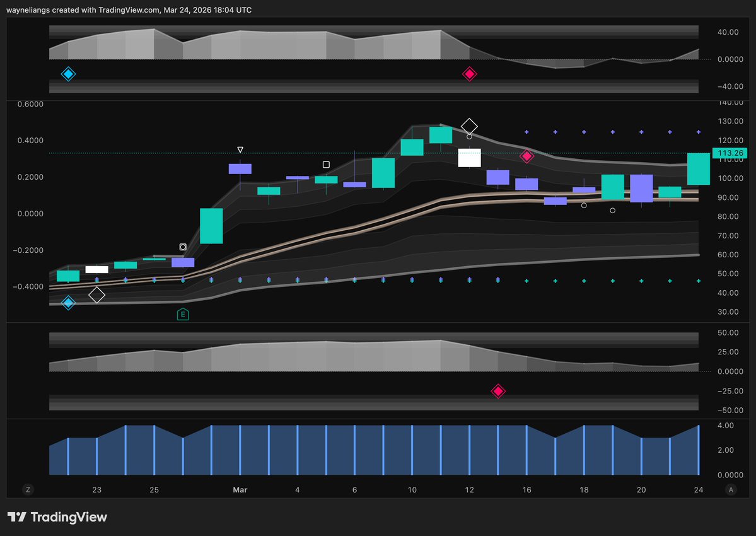Click the '0.2000' left scale value

[x=30, y=177]
